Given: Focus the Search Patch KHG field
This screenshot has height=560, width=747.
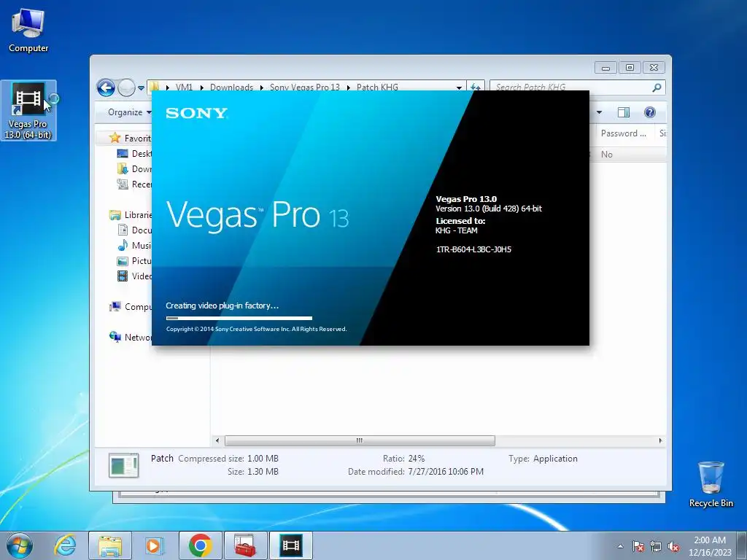Looking at the screenshot, I should 572,87.
